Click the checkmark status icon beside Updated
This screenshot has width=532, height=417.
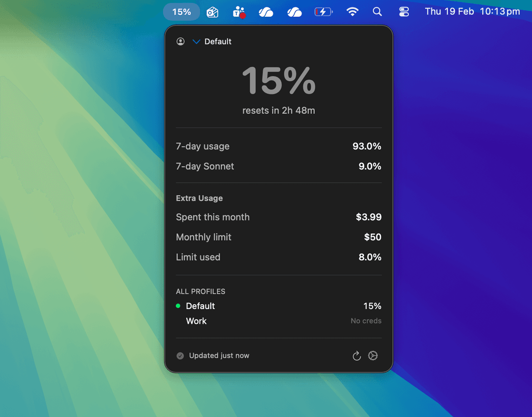coord(180,355)
